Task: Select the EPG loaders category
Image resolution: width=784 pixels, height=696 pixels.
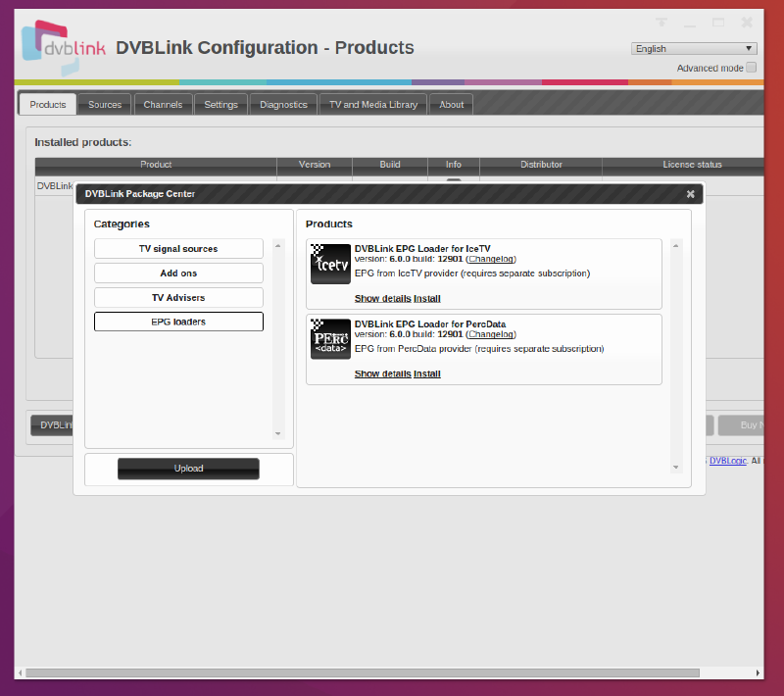Action: click(x=178, y=322)
